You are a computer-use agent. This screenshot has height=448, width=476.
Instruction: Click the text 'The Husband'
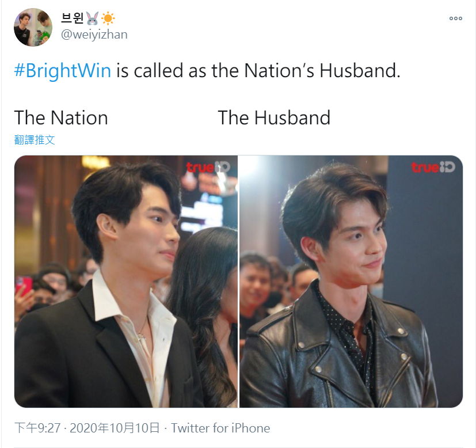(x=274, y=118)
